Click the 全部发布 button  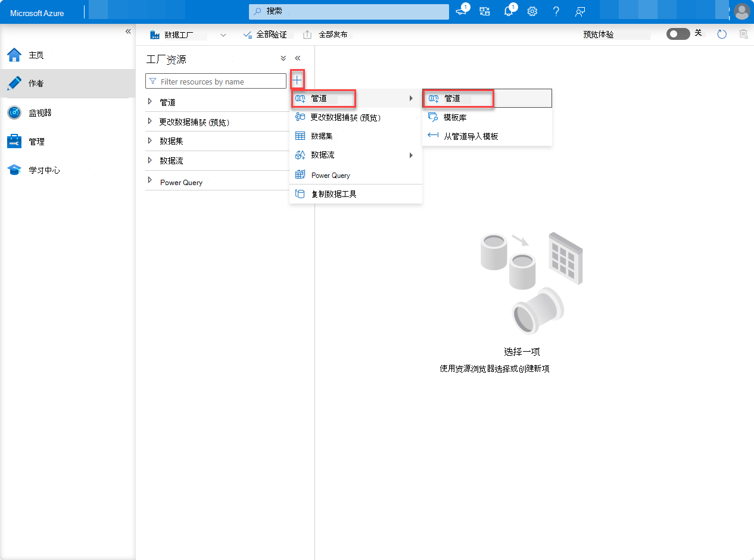coord(326,35)
